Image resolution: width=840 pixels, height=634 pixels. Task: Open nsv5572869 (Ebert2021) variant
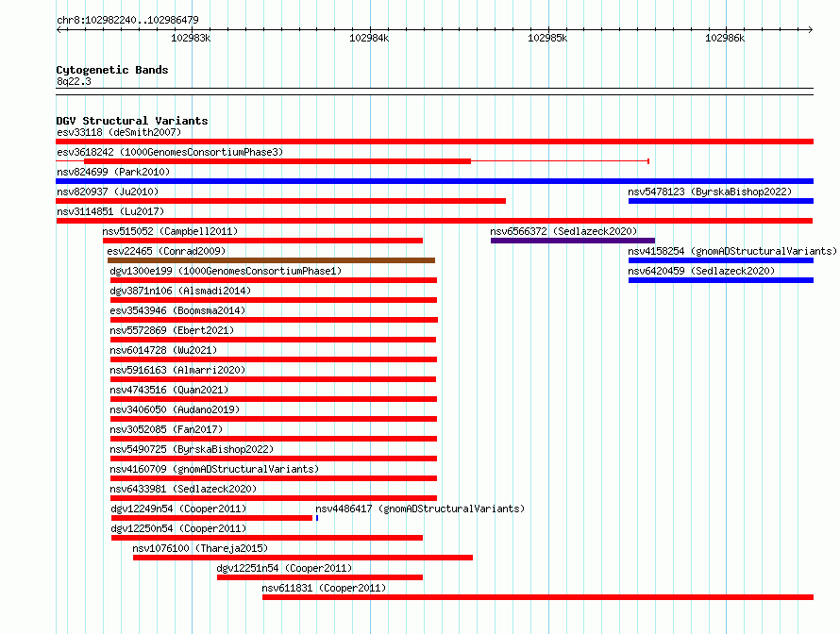tap(172, 330)
